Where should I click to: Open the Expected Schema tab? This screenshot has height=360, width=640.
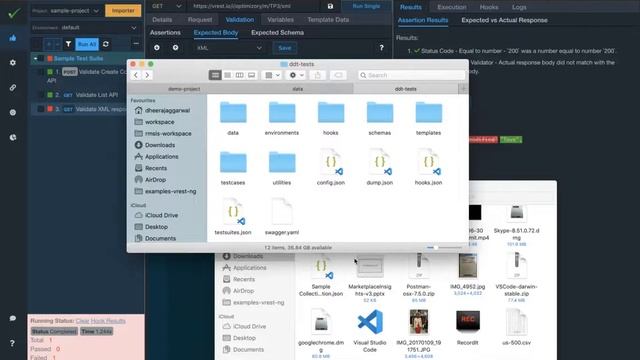[278, 33]
